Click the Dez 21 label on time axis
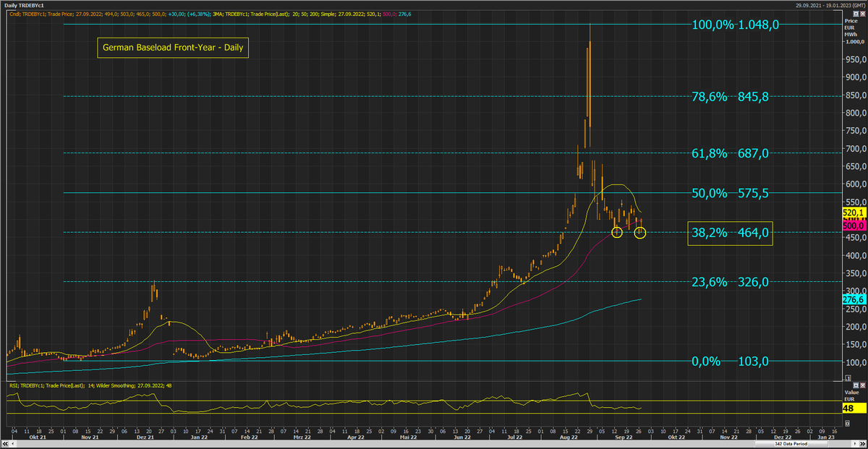This screenshot has width=868, height=449. coord(145,437)
